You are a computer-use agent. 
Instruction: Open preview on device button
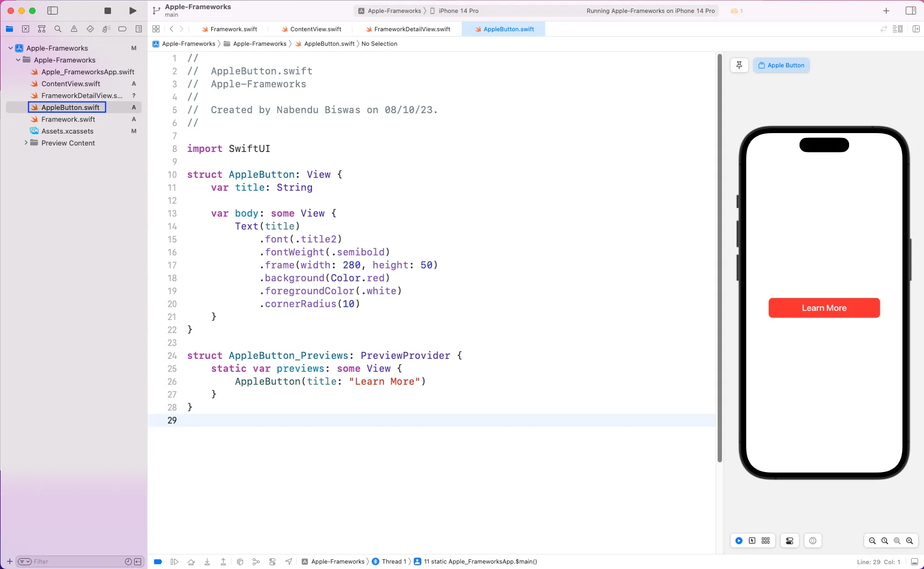click(x=812, y=540)
